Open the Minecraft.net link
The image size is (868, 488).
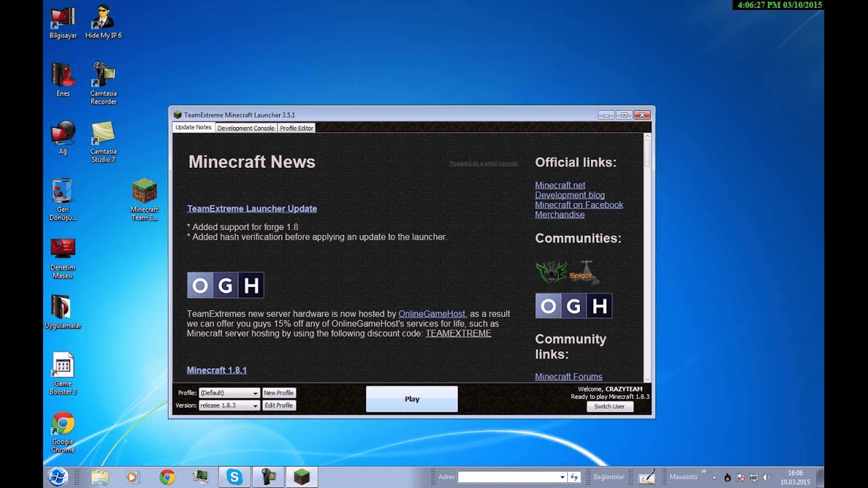pos(560,184)
